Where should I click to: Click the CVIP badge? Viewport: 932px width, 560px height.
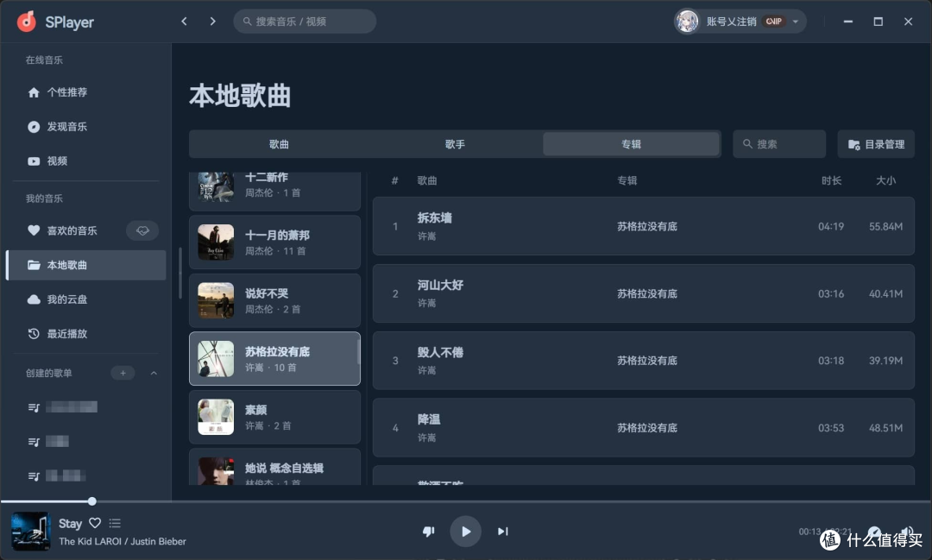[x=774, y=22]
